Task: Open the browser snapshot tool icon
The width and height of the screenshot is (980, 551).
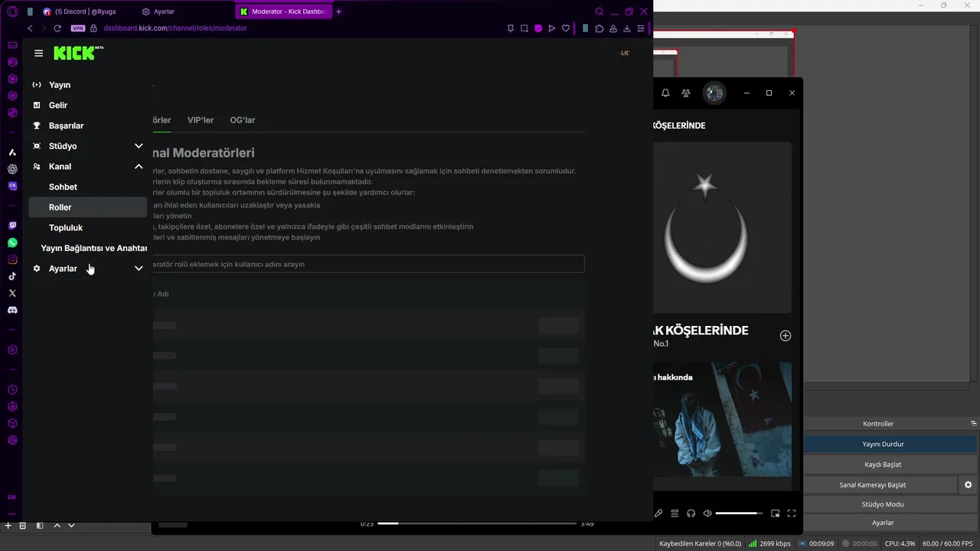Action: click(524, 28)
